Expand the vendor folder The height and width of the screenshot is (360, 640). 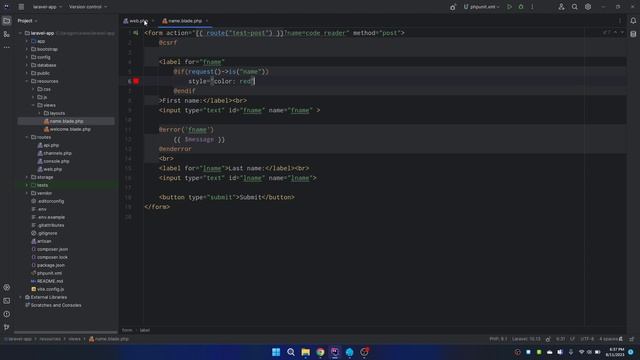[27, 193]
